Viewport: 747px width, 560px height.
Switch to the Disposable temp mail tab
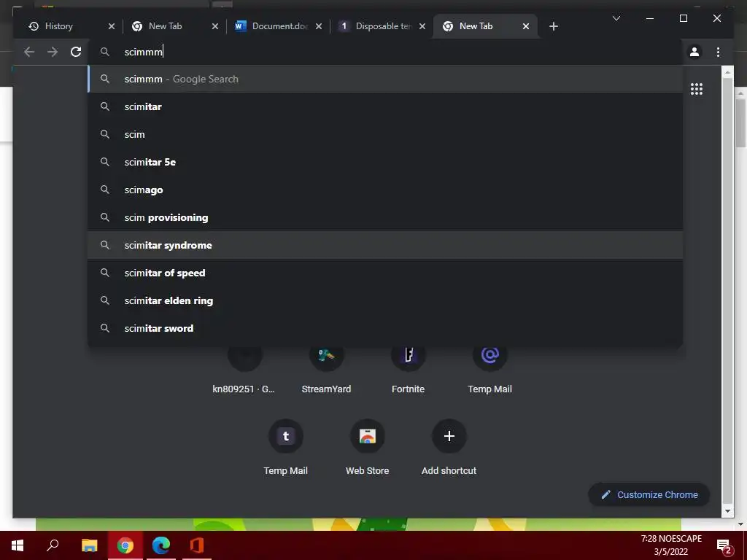376,26
